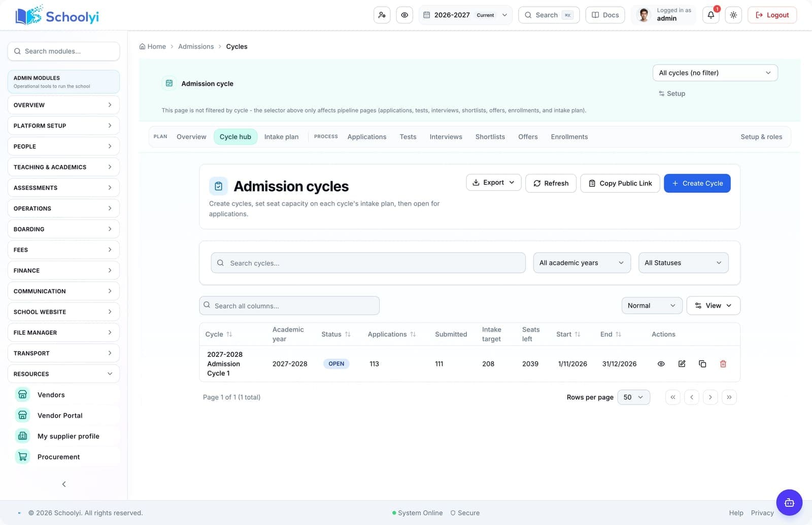This screenshot has width=812, height=525.
Task: Open the chatbot assistant button
Action: tap(789, 503)
